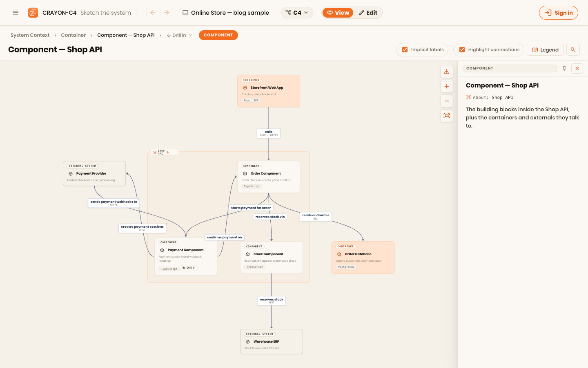This screenshot has height=368, width=588.
Task: Expand the Drill in breadcrumb dropdown
Action: pyautogui.click(x=179, y=35)
